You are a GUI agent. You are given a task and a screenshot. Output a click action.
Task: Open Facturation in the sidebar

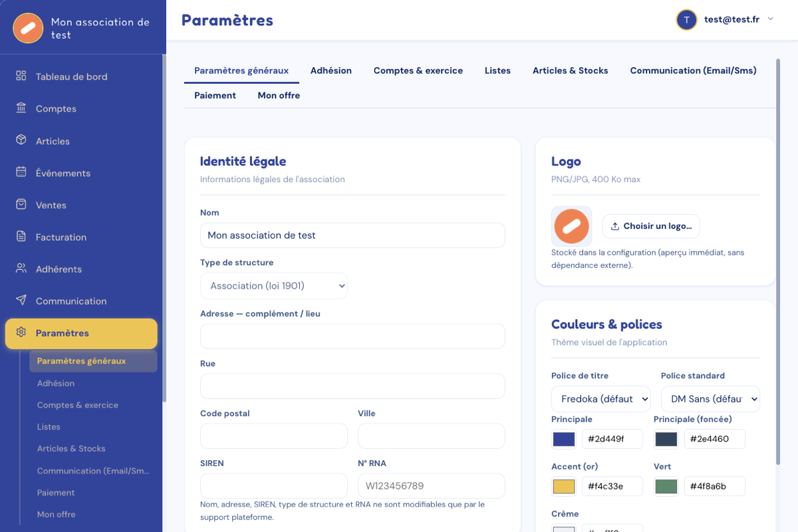pyautogui.click(x=81, y=237)
